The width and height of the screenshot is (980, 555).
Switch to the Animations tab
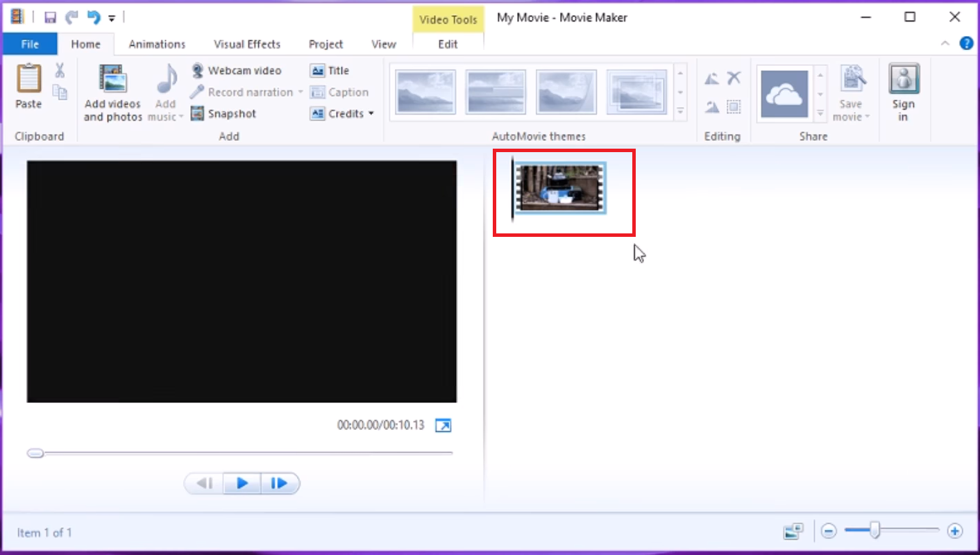click(157, 44)
